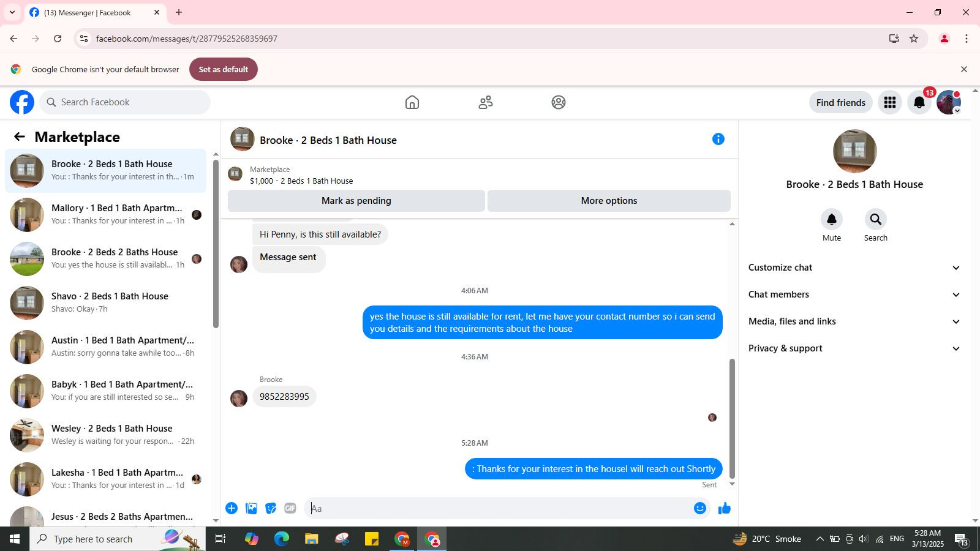The image size is (980, 551).
Task: Set Chrome as default browser
Action: [x=224, y=69]
